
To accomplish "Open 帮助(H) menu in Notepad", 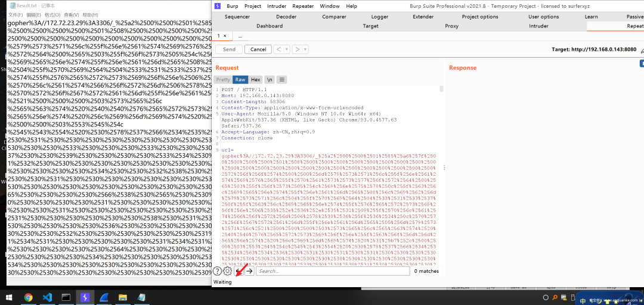I will (90, 15).
